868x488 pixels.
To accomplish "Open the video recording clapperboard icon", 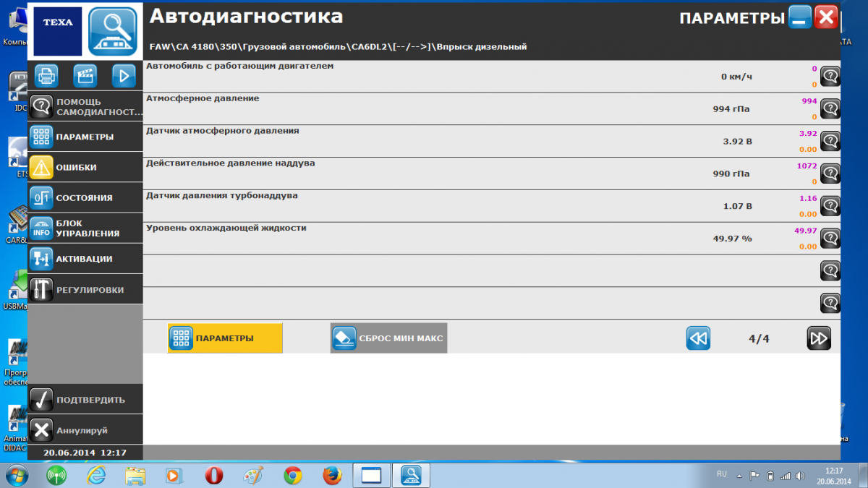I will click(85, 75).
